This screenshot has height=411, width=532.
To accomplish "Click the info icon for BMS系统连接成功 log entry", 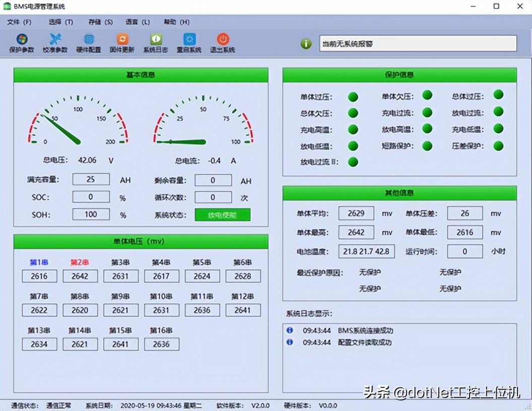I will 289,330.
